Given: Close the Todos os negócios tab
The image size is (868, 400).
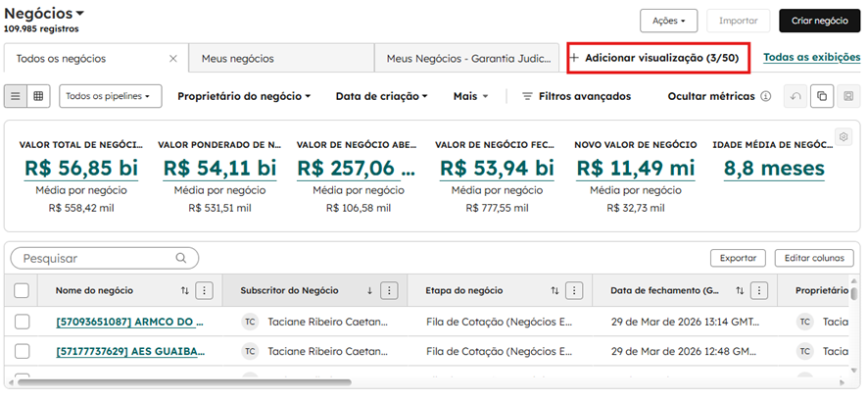Looking at the screenshot, I should (x=173, y=59).
